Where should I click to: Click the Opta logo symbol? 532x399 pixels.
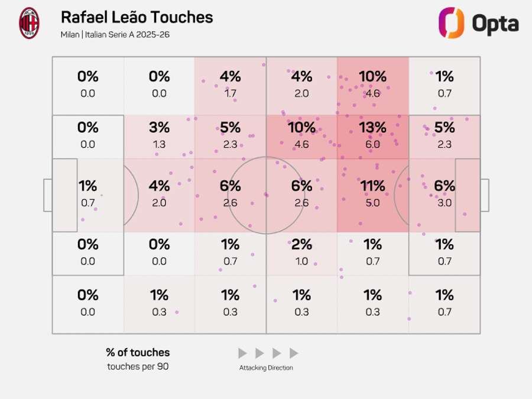[x=450, y=23]
